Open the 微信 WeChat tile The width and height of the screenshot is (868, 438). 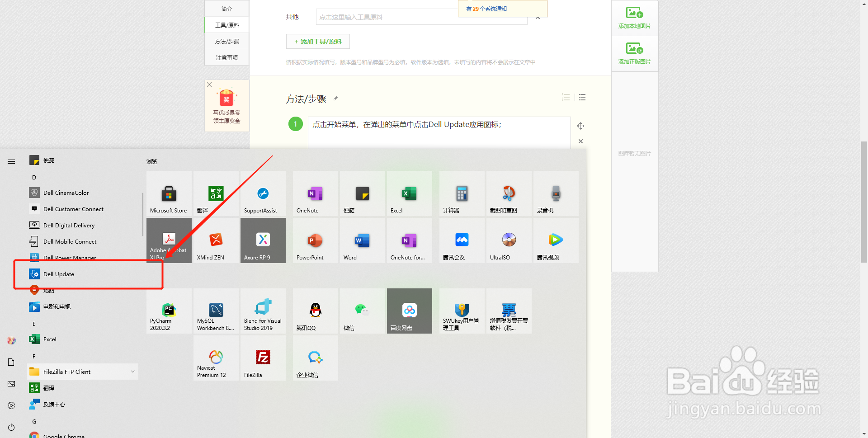coord(363,311)
